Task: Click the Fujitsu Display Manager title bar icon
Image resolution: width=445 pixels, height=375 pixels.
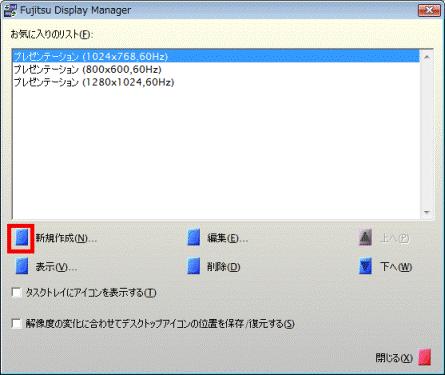Action: [x=10, y=10]
